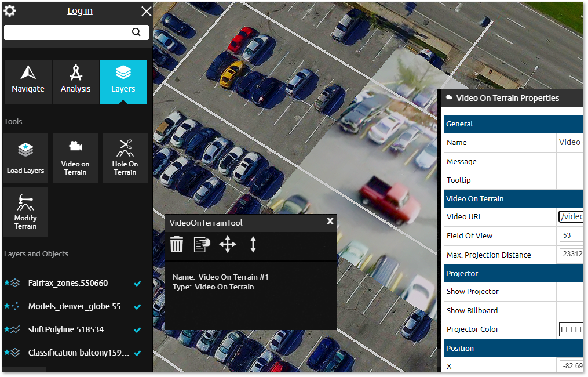Screen dimensions: 588x377
Task: Open the Modify Terrain tool
Action: point(25,211)
